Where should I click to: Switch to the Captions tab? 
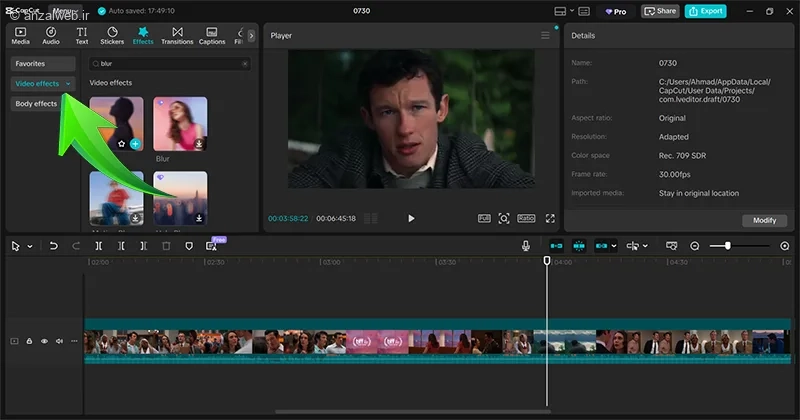tap(212, 36)
